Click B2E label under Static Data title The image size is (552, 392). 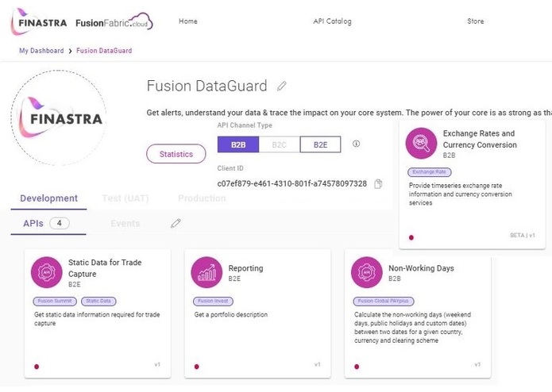coord(75,284)
